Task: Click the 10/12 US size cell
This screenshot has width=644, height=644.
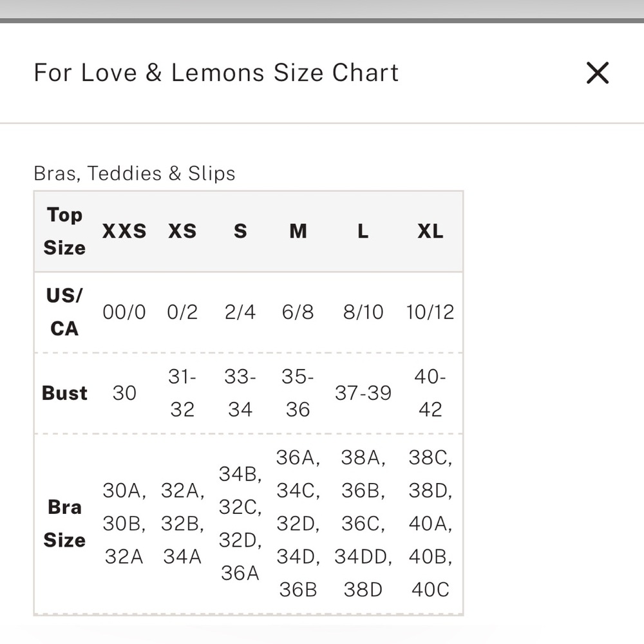Action: point(430,312)
